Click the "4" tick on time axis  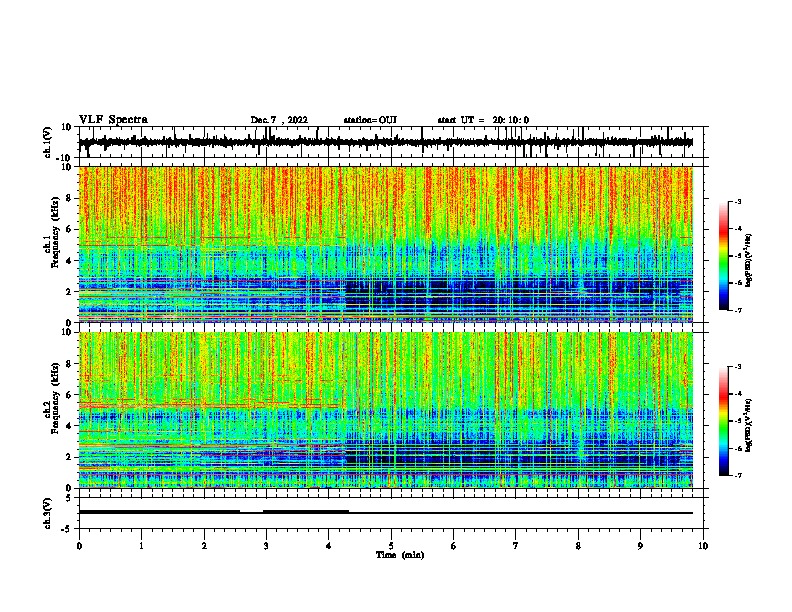(x=329, y=545)
